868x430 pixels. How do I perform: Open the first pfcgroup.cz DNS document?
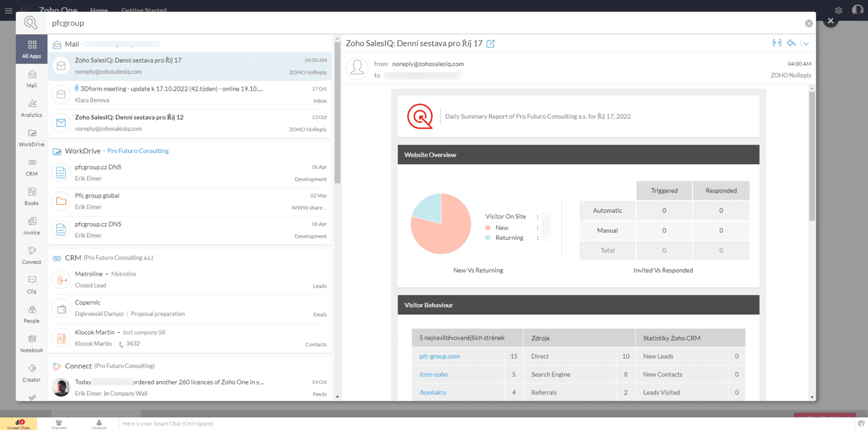pyautogui.click(x=190, y=173)
